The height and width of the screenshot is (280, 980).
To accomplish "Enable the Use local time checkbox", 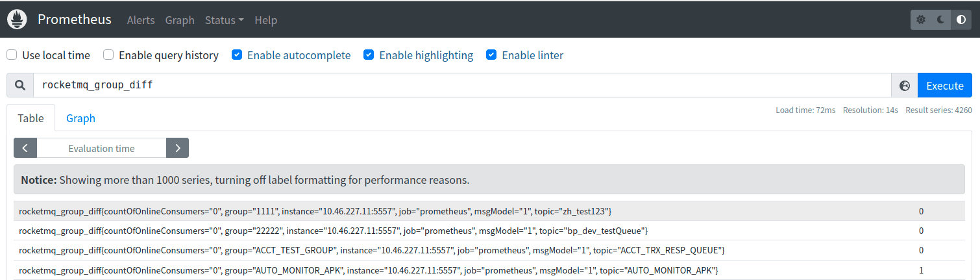I will (12, 55).
